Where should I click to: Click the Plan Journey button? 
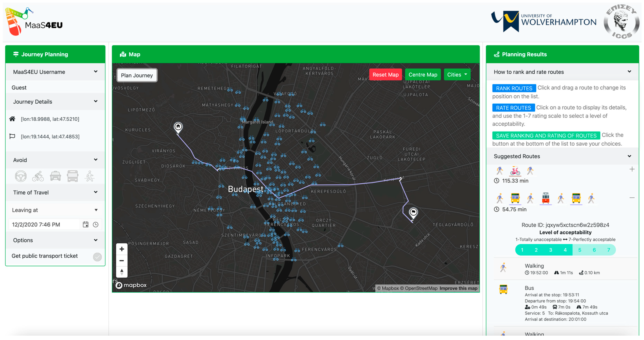[x=137, y=75]
